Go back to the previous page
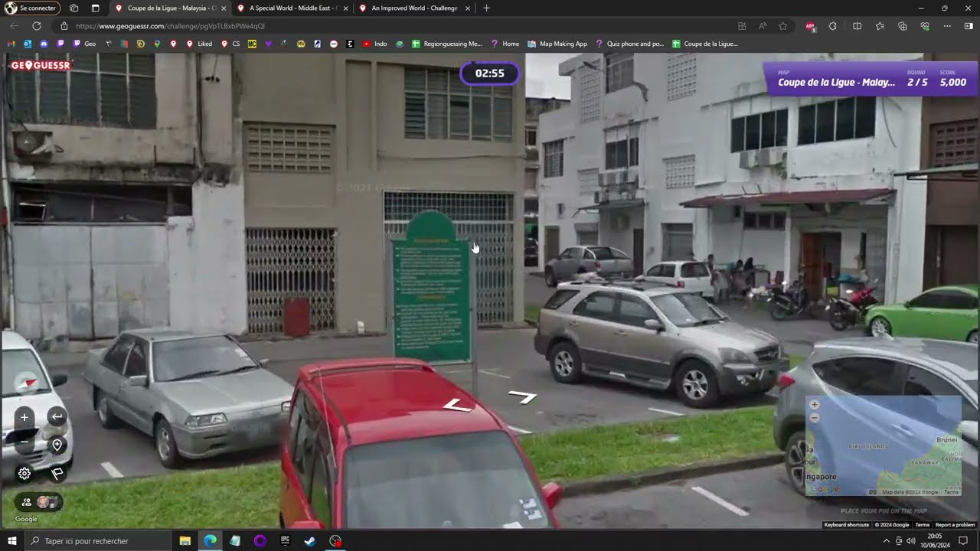Image resolution: width=980 pixels, height=551 pixels. pos(14,26)
